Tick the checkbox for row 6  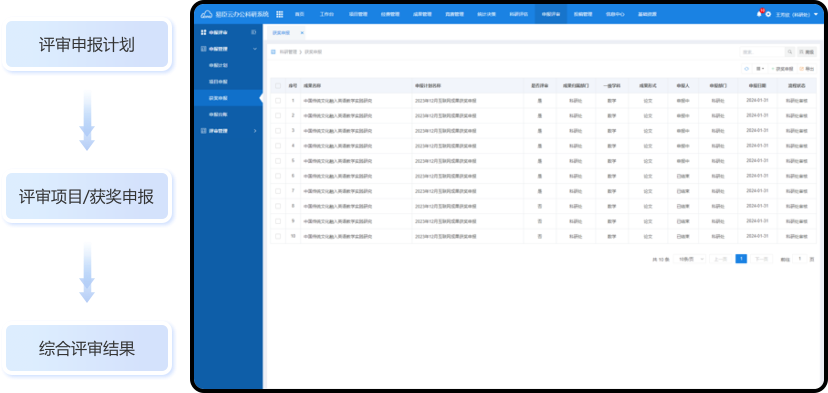point(278,176)
